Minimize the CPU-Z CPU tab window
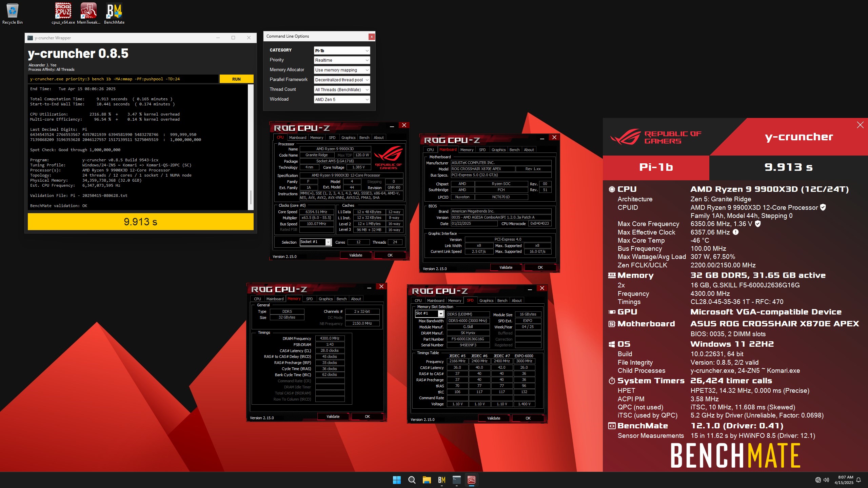The height and width of the screenshot is (488, 868). [392, 126]
